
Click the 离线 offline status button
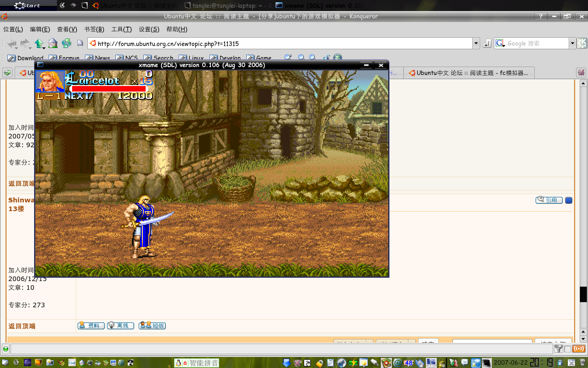pos(120,325)
